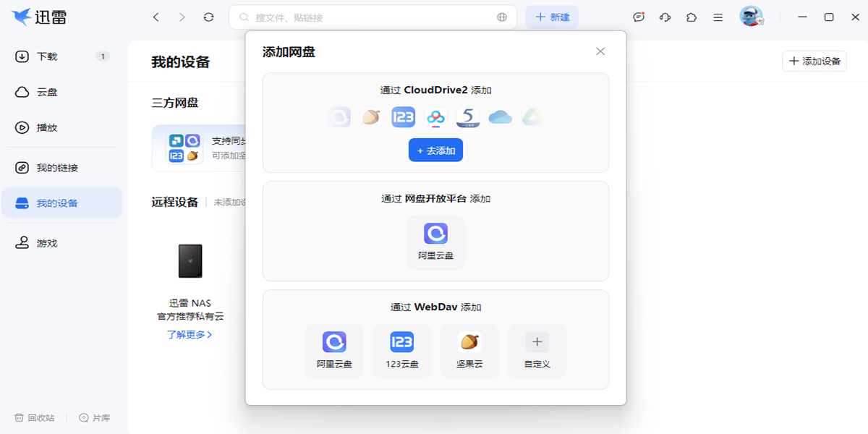
Task: Click the 通过 WebDav 添加 heading
Action: coord(435,307)
